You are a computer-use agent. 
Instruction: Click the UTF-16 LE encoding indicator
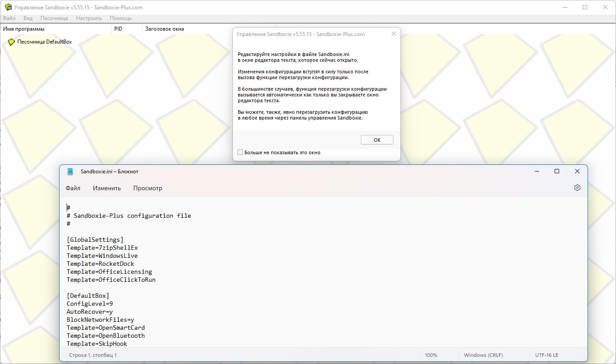point(546,355)
